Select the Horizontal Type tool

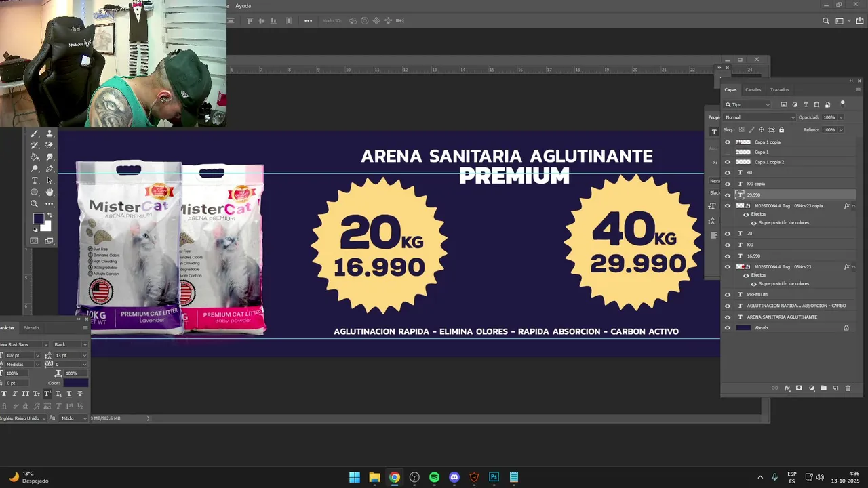pyautogui.click(x=35, y=180)
